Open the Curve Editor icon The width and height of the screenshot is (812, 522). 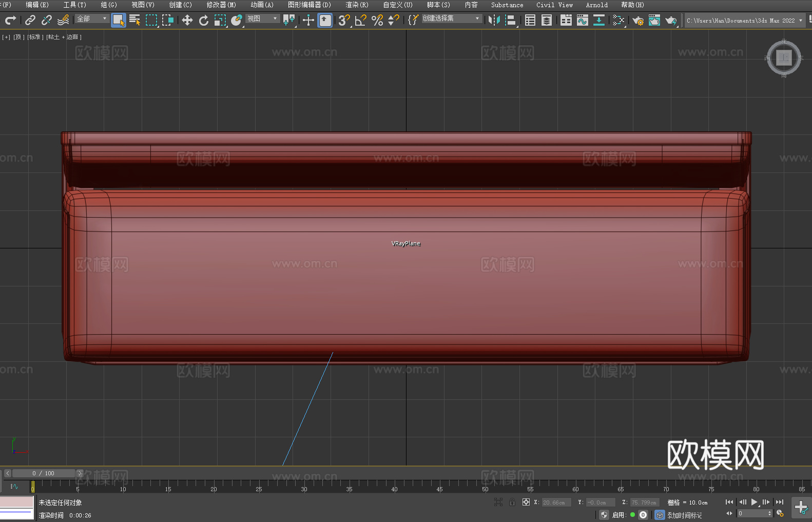[583, 20]
